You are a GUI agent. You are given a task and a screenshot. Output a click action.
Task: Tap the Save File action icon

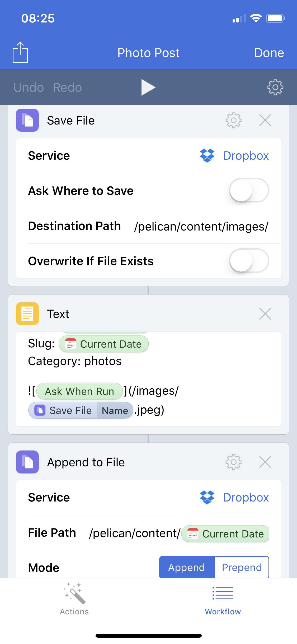pos(27,120)
